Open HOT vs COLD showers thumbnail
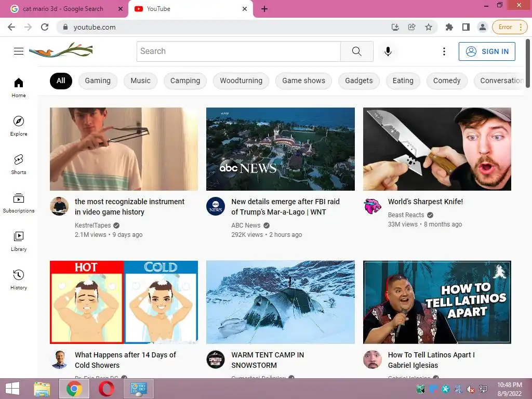The width and height of the screenshot is (532, 399). [x=124, y=302]
